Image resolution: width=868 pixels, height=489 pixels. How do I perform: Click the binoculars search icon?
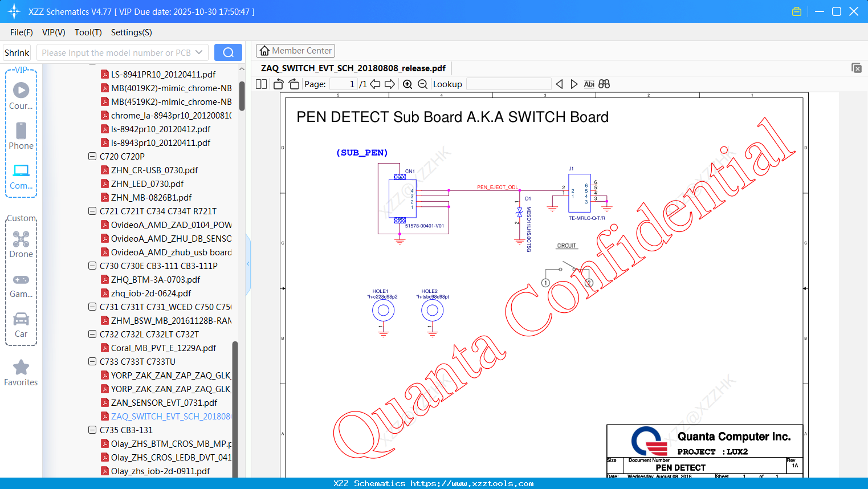click(x=604, y=84)
